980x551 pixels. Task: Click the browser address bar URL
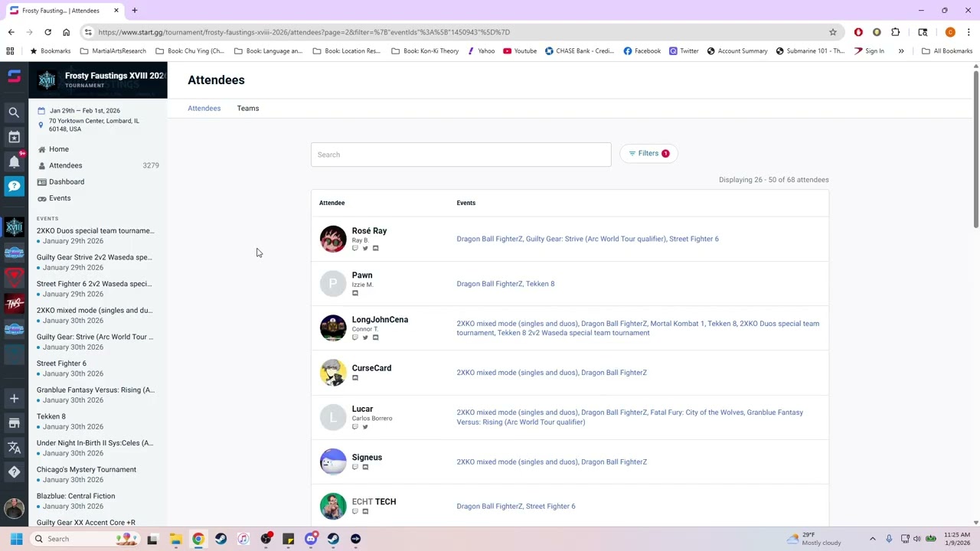304,32
